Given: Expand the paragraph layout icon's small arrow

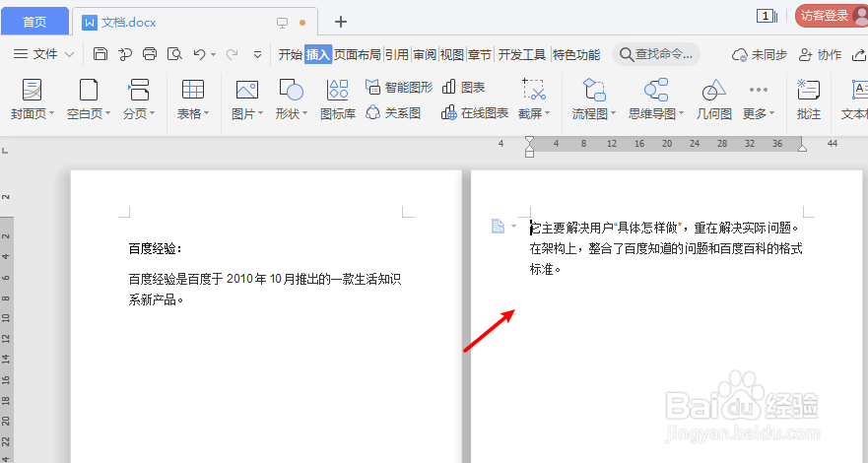Looking at the screenshot, I should [x=513, y=226].
